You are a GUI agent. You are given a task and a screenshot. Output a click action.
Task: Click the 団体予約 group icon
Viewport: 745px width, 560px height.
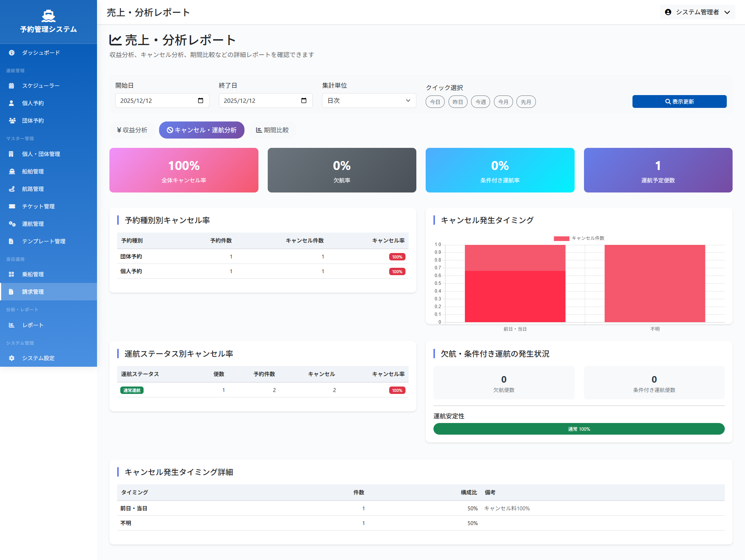pyautogui.click(x=12, y=121)
